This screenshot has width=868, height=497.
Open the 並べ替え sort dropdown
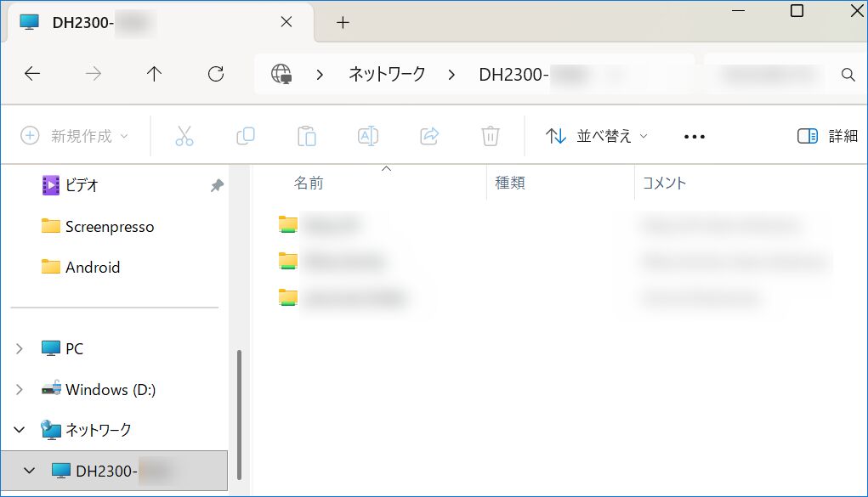pos(597,136)
